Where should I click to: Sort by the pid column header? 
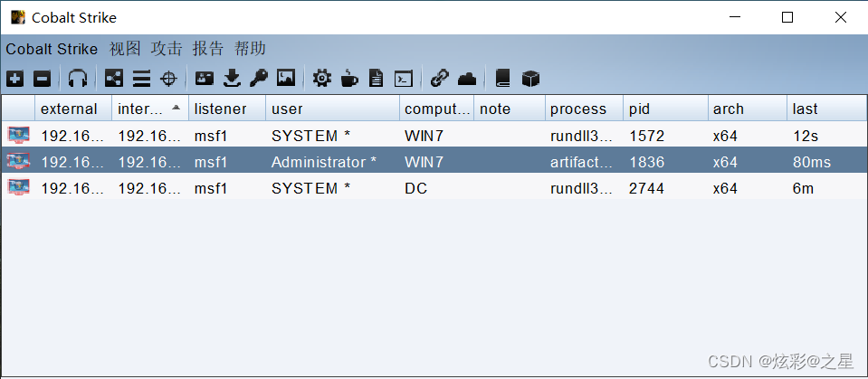pos(665,109)
